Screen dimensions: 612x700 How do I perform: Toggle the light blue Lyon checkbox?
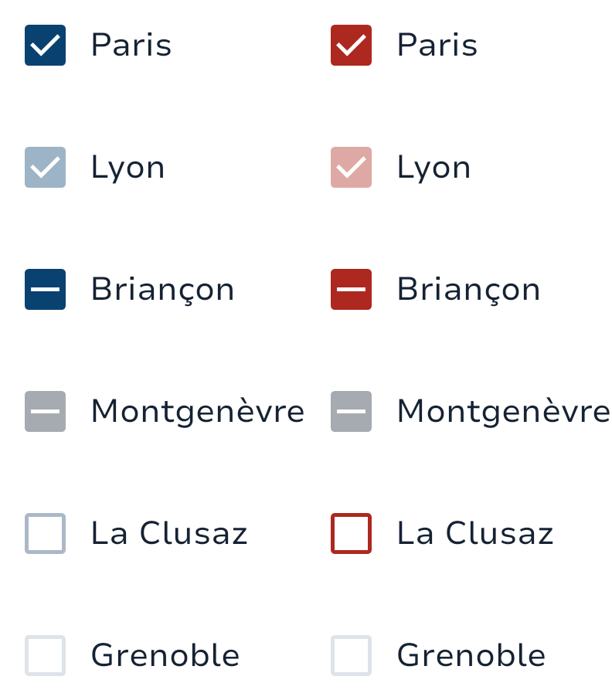[x=45, y=168]
